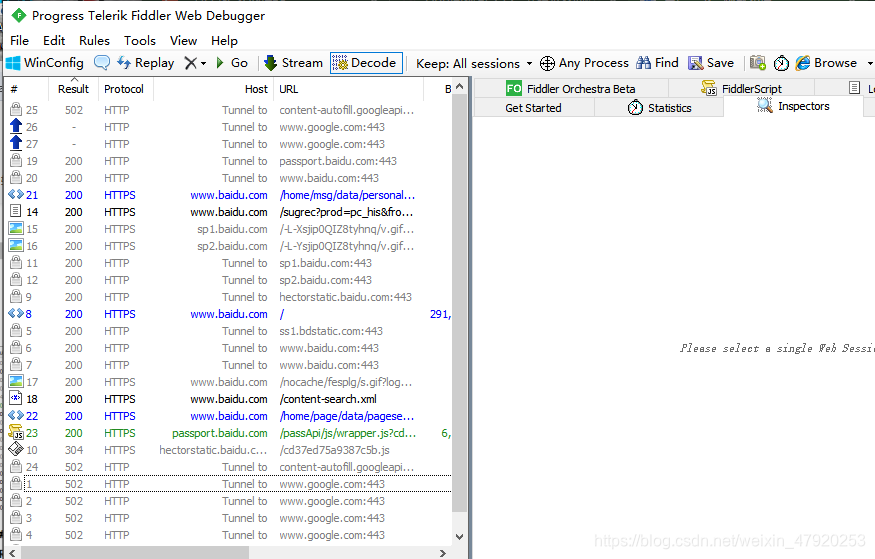Viewport: 875px width, 559px height.
Task: Replay the selected sessions
Action: [x=146, y=63]
